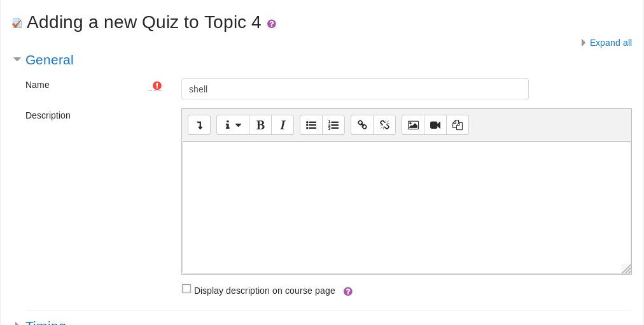Viewport: 644px width, 325px height.
Task: Enable Display description on course page
Action: (186, 289)
